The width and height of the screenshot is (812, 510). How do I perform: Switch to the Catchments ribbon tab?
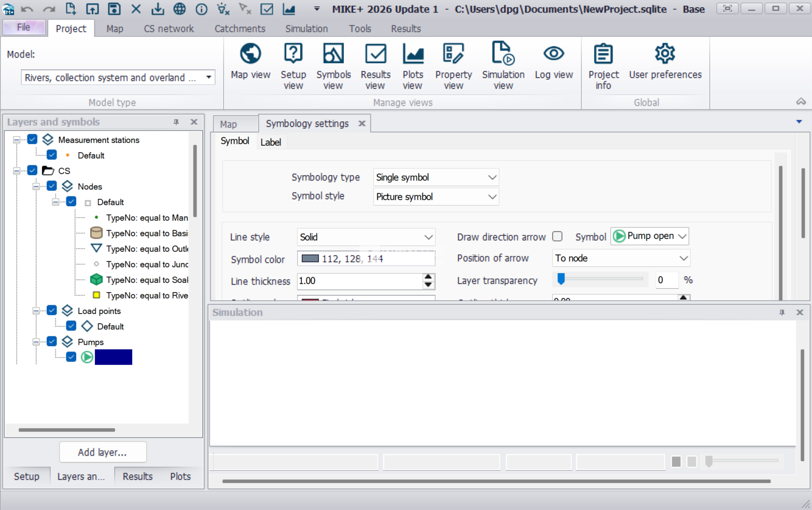tap(240, 29)
